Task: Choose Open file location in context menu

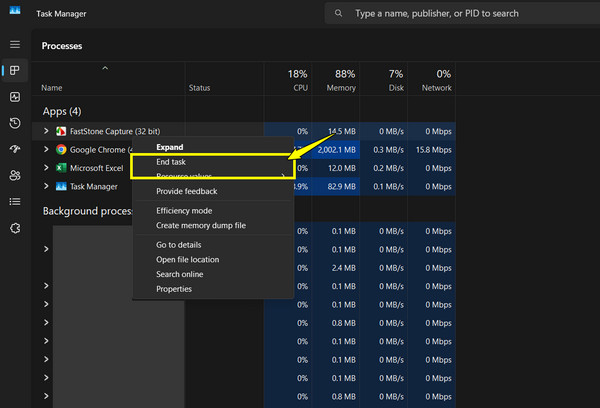Action: point(188,259)
